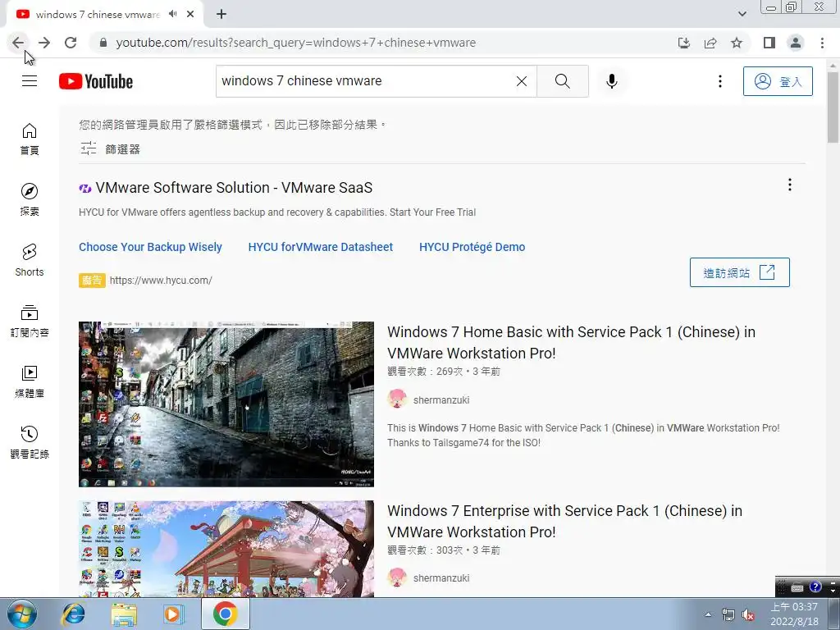Click the 造訪網站 visit site button
This screenshot has width=840, height=630.
tap(739, 272)
